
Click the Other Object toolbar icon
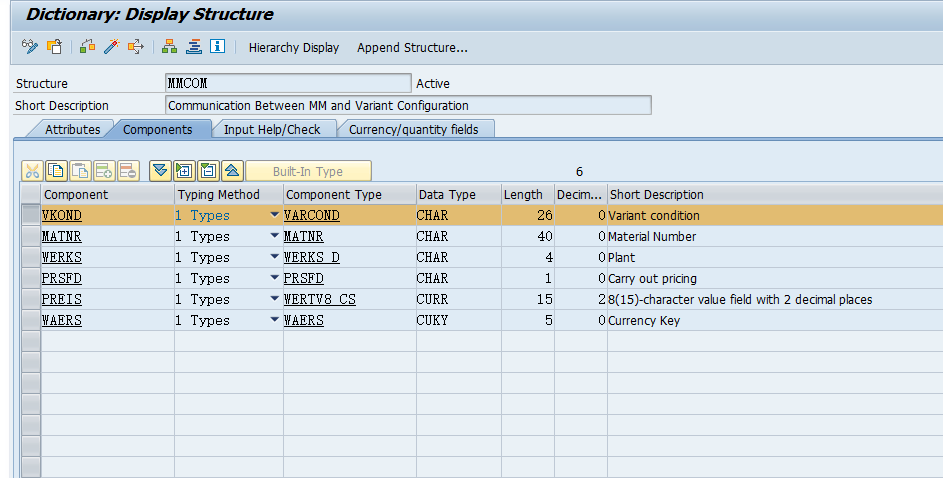click(54, 47)
